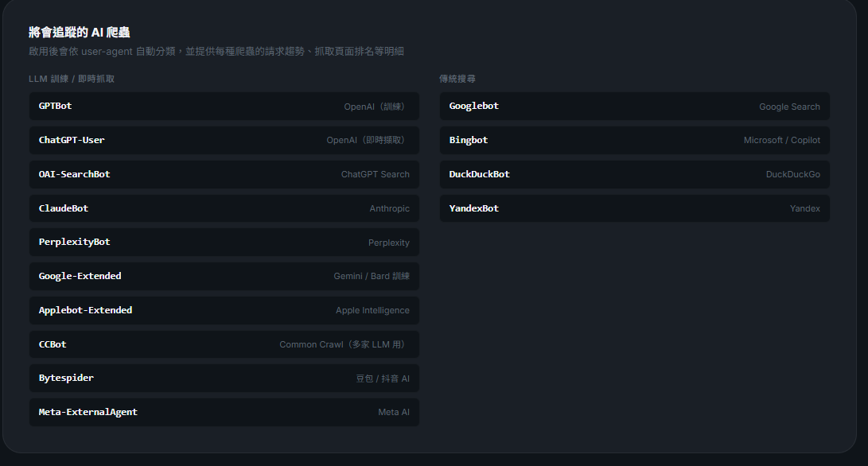Click the Meta-ExternalAgent crawler name
This screenshot has width=868, height=466.
tap(88, 412)
